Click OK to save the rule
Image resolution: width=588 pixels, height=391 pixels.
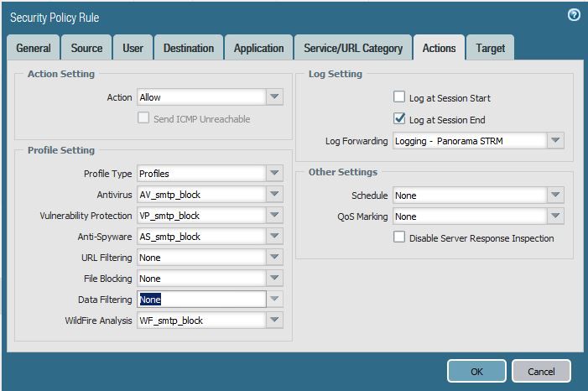tap(476, 371)
